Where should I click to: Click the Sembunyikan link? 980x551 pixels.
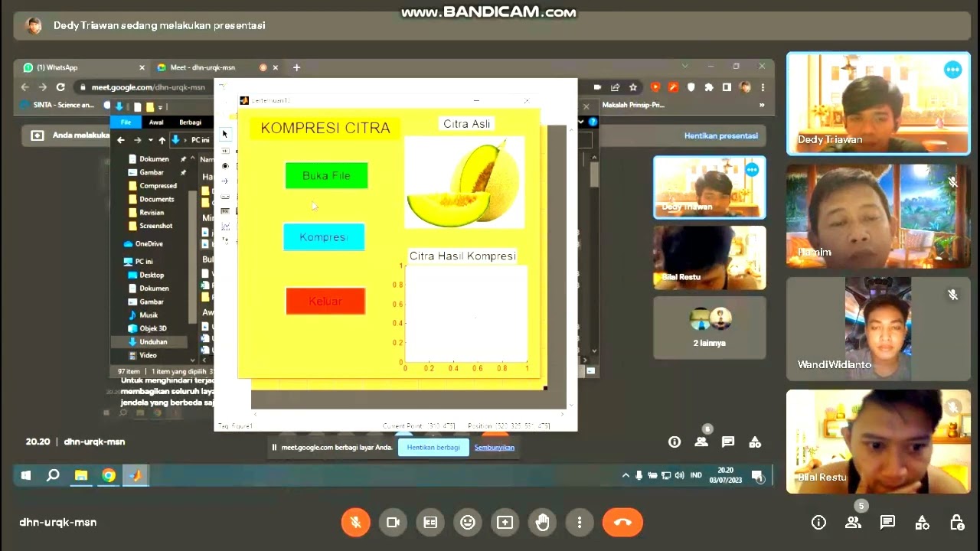coord(495,448)
